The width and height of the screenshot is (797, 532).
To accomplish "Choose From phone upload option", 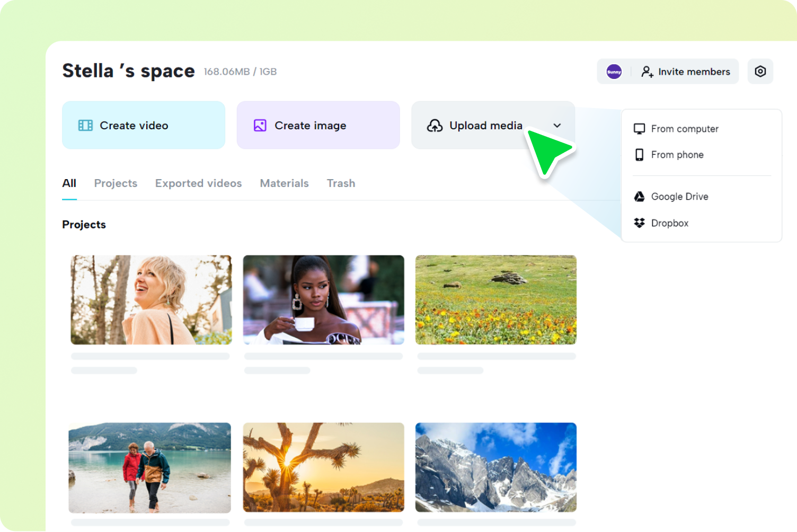I will point(702,155).
